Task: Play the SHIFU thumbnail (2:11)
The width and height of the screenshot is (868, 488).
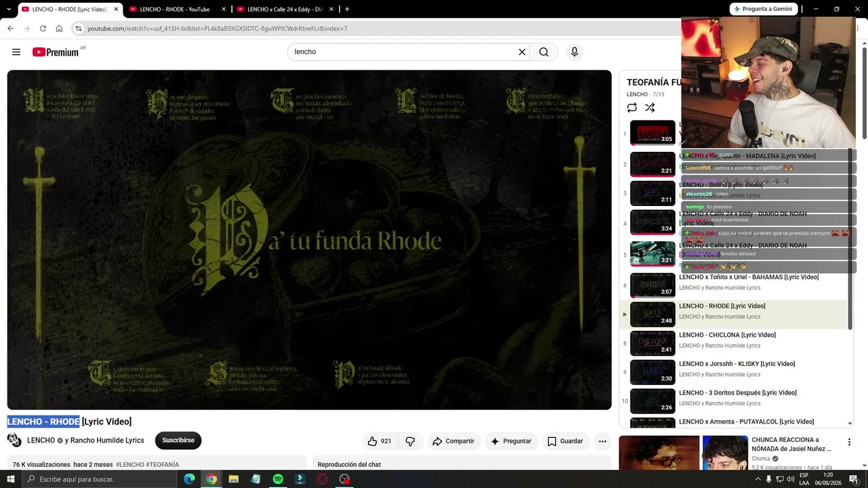Action: click(652, 193)
